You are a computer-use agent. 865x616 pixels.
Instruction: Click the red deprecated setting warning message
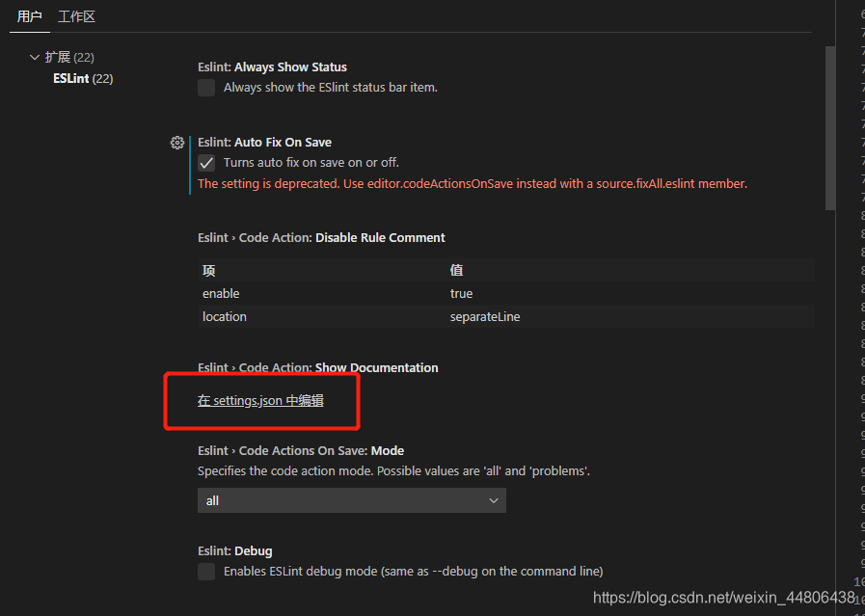[473, 183]
